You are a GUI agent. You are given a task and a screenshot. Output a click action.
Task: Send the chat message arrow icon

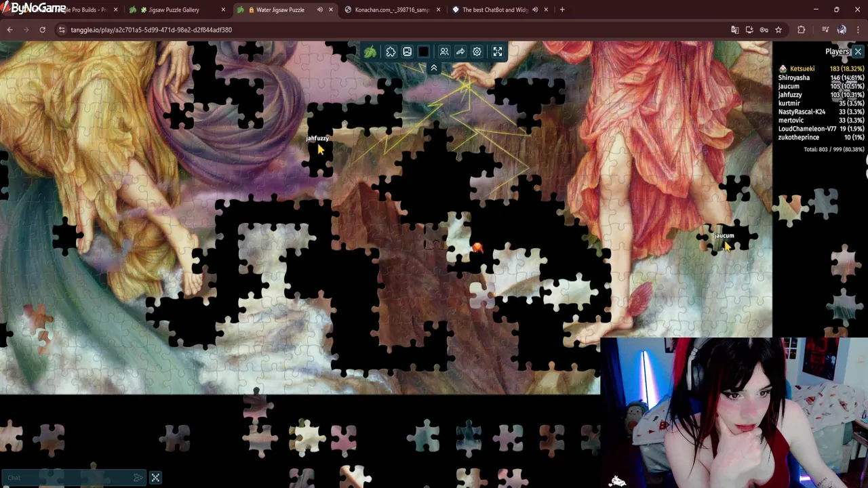[x=138, y=478]
